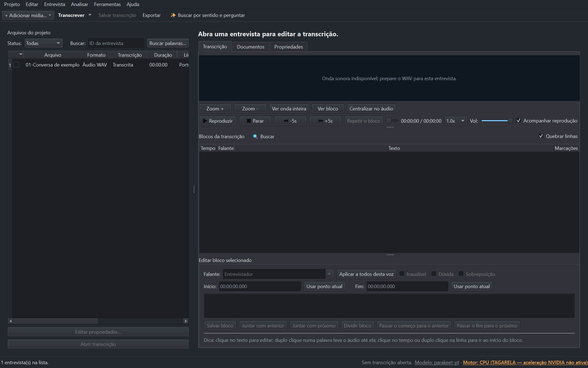The image size is (588, 368).
Task: Tick the Dúvida checkbox
Action: point(434,274)
